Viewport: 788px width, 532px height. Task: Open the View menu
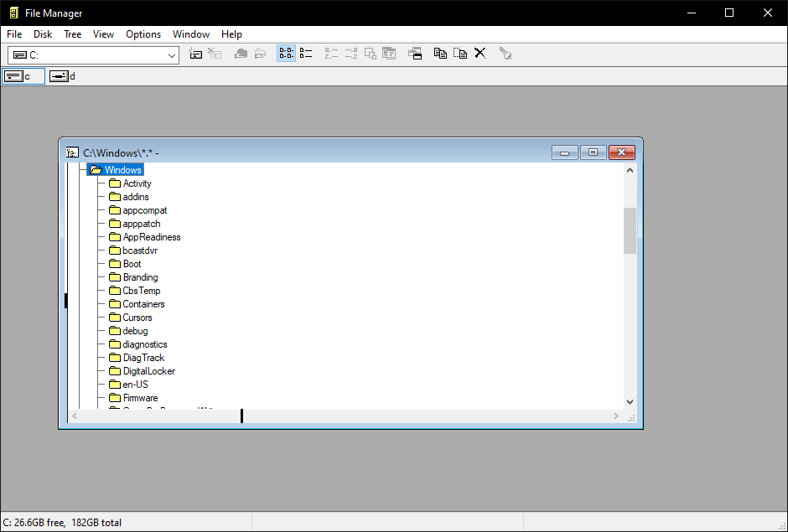pos(103,34)
